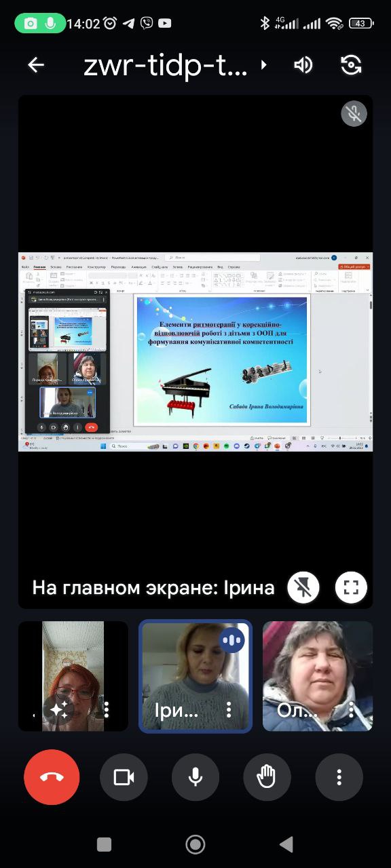Go to Android home via the circle button
This screenshot has width=391, height=868.
click(195, 844)
